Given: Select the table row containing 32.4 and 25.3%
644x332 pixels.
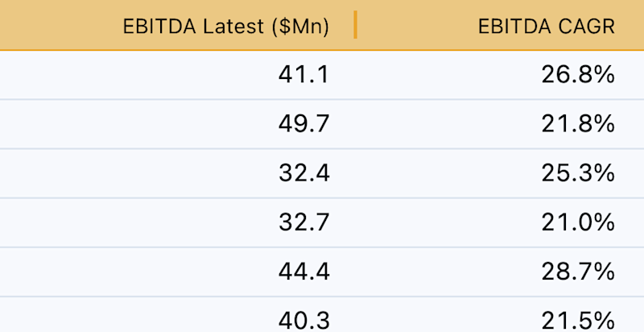Looking at the screenshot, I should 322,173.
